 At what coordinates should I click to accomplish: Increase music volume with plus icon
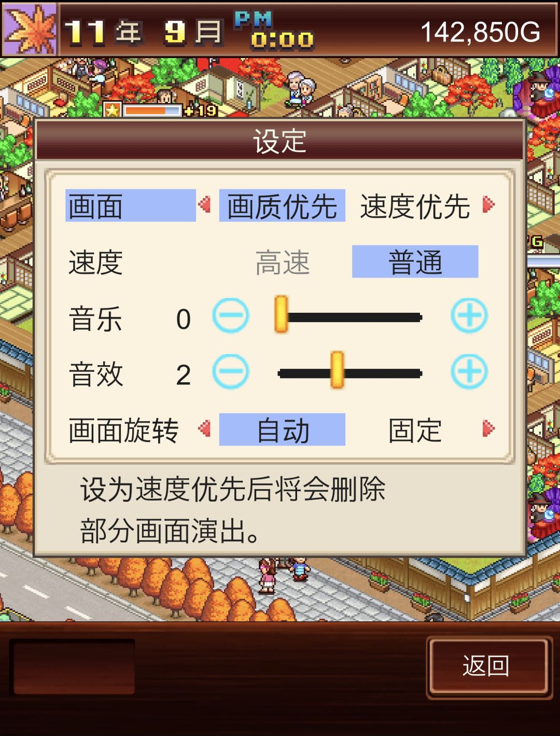coord(469,315)
